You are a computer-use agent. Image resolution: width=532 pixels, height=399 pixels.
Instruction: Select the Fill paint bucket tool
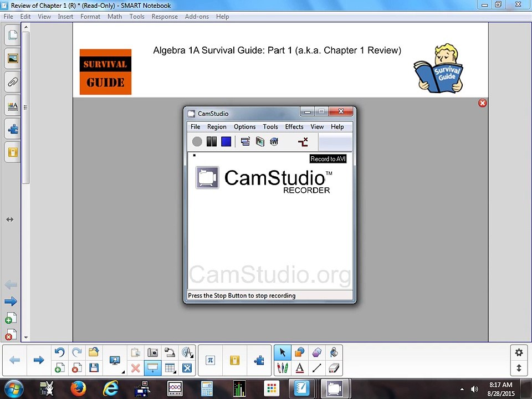[x=334, y=352]
